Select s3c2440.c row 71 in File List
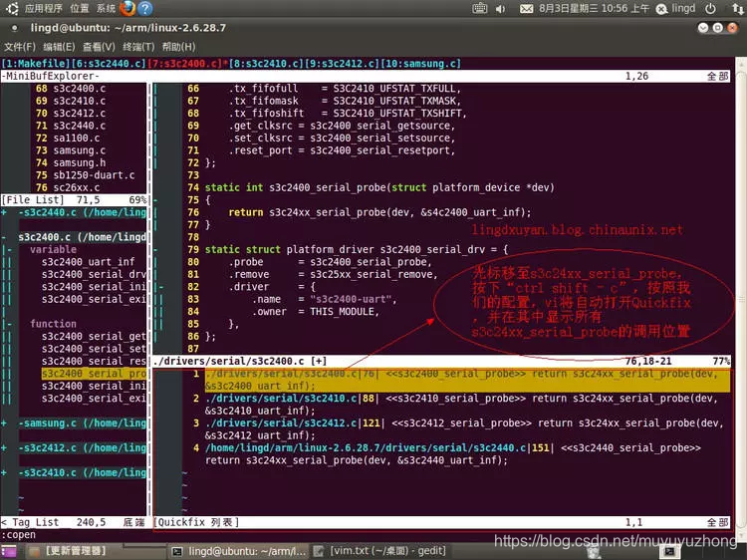This screenshot has width=747, height=560. [x=80, y=126]
